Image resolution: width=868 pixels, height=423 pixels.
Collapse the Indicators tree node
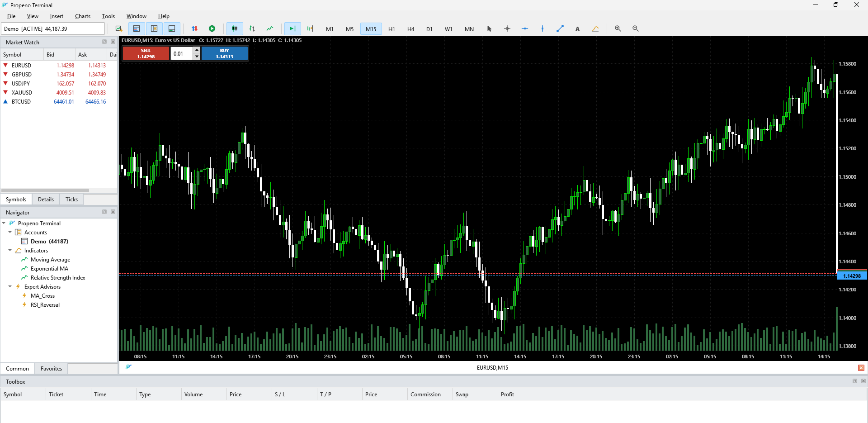(10, 250)
